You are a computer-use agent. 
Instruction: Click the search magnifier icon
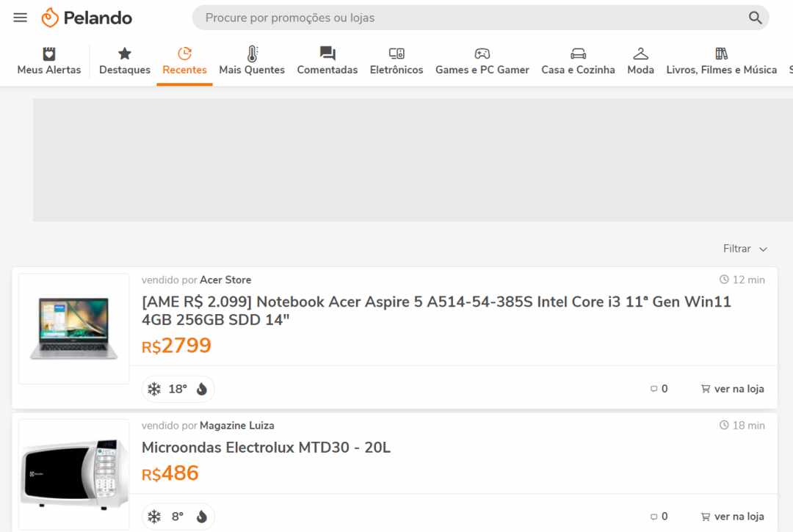pos(755,18)
